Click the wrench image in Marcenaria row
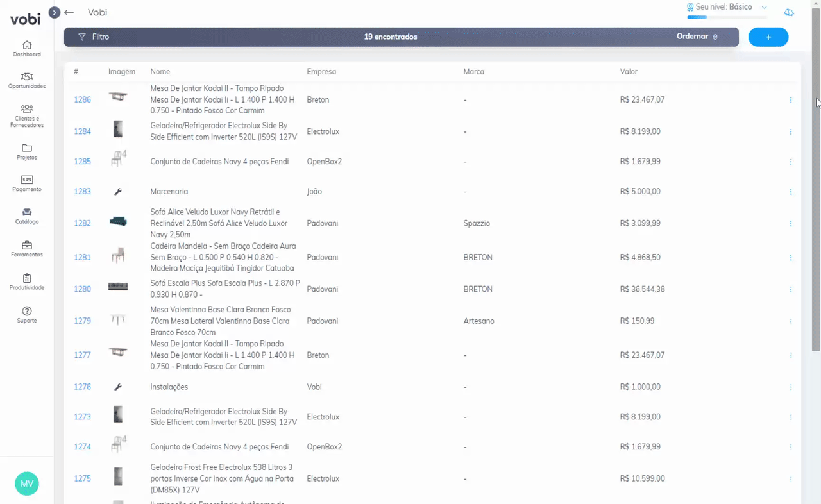The height and width of the screenshot is (504, 821). pyautogui.click(x=118, y=192)
